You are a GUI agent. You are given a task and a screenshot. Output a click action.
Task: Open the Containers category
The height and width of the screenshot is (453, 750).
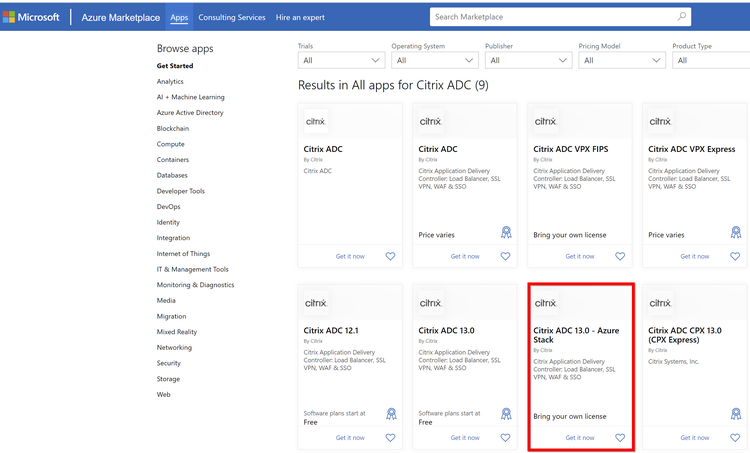[x=173, y=160]
